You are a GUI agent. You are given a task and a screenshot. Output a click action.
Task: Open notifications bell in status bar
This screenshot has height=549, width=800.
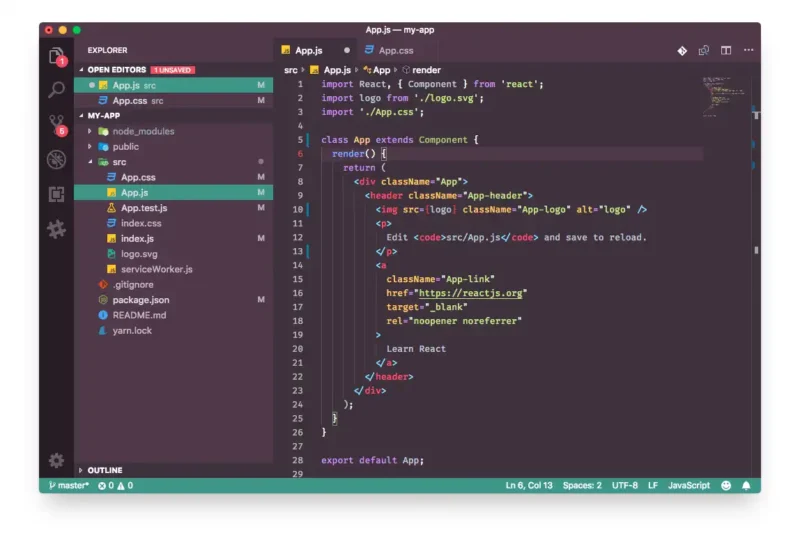(746, 486)
